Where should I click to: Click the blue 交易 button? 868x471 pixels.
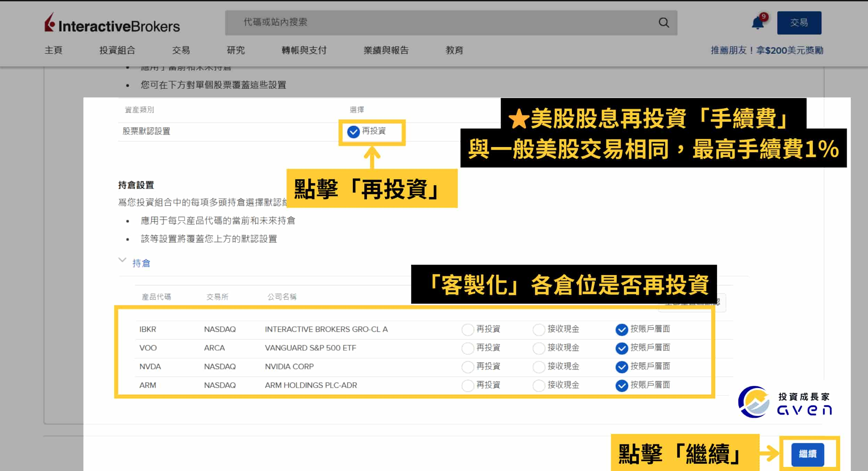[799, 23]
